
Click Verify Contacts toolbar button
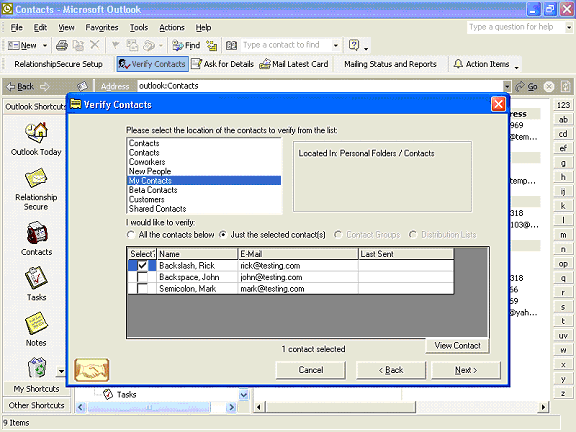(152, 64)
